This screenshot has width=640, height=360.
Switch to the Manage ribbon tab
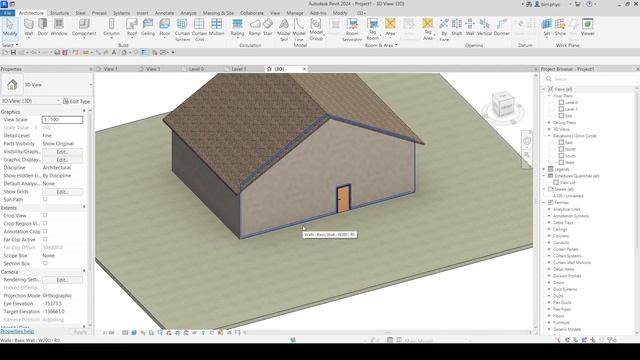[x=295, y=13]
